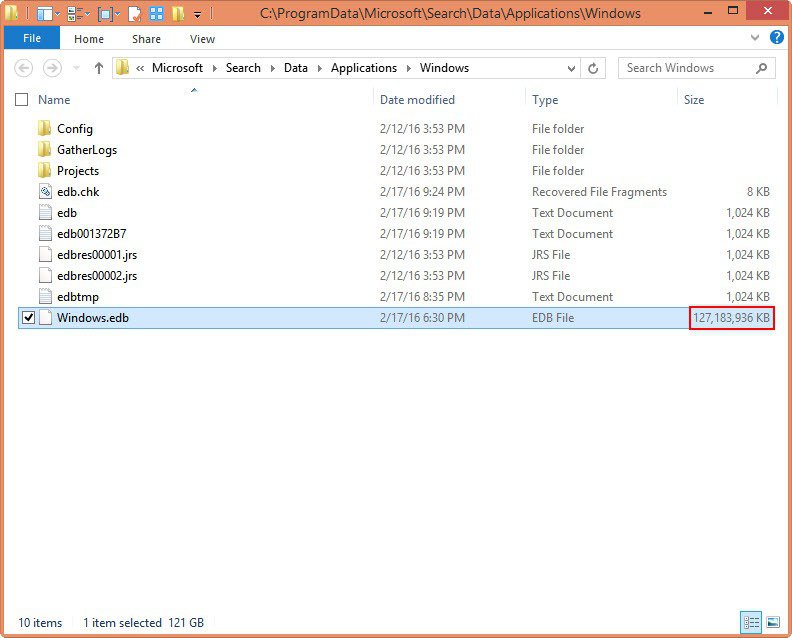Image resolution: width=792 pixels, height=638 pixels.
Task: Click the New folder quick access icon
Action: [x=178, y=14]
